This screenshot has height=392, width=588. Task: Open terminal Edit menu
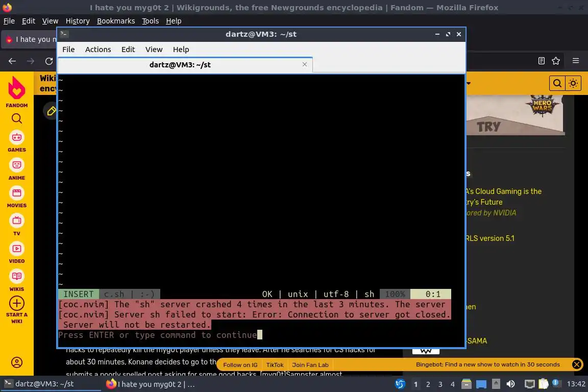point(128,50)
